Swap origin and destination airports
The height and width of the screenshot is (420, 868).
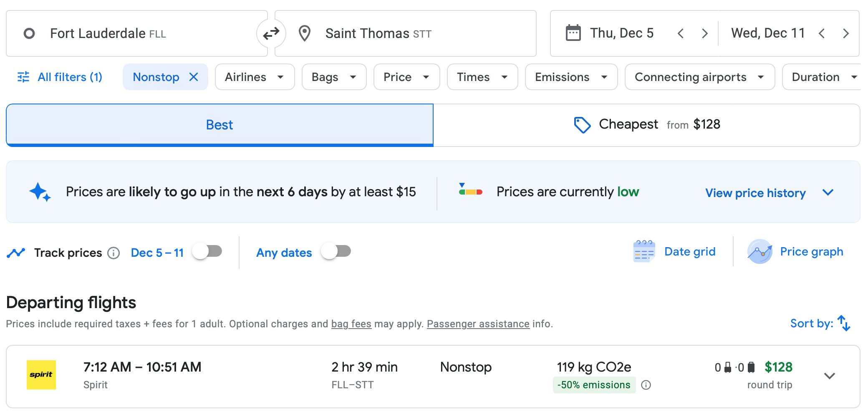coord(271,33)
